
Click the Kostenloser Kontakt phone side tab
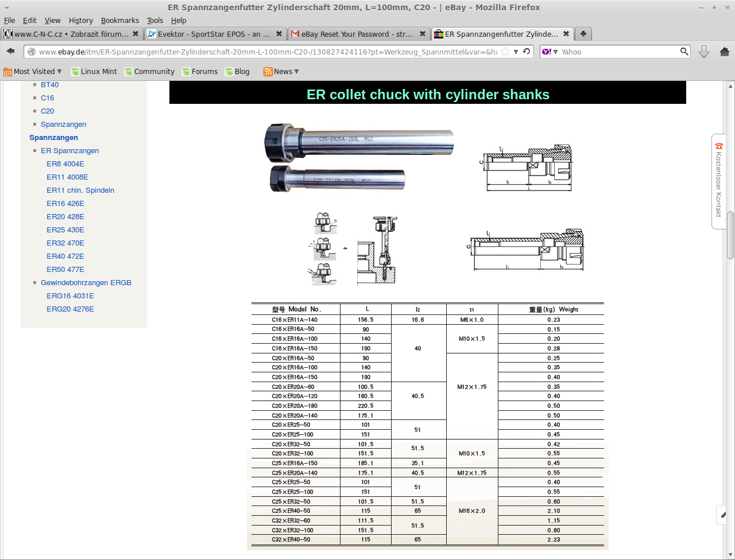[x=718, y=181]
